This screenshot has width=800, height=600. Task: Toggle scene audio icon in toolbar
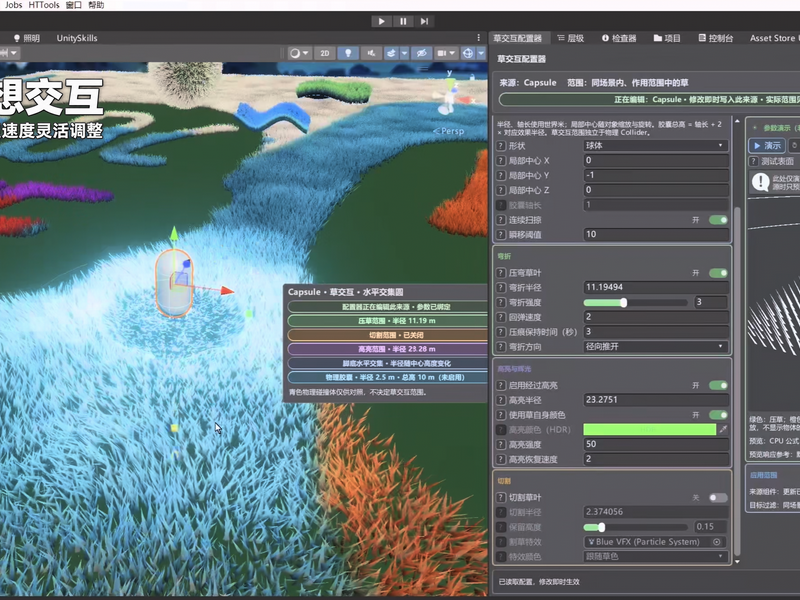pyautogui.click(x=371, y=53)
